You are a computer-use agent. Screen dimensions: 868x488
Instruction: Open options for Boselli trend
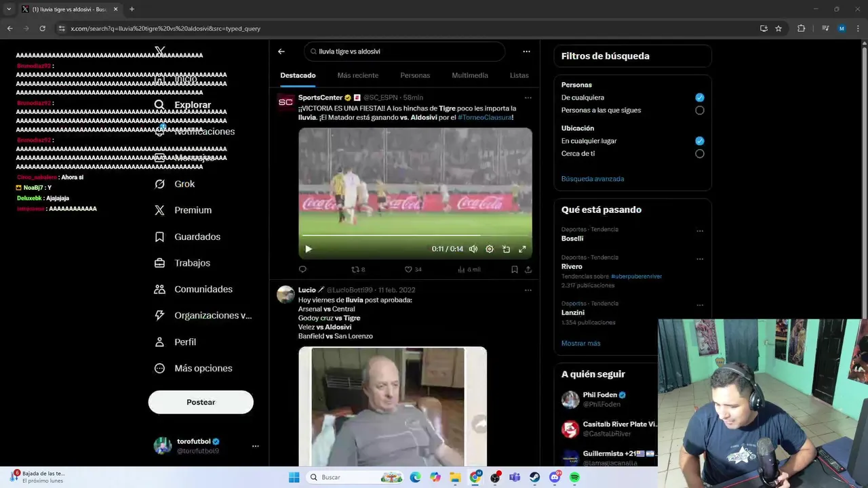coord(700,231)
